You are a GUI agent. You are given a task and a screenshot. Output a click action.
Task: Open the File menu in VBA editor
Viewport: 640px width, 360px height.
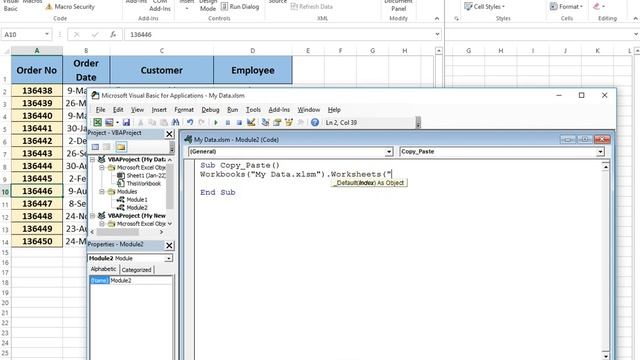pos(100,110)
